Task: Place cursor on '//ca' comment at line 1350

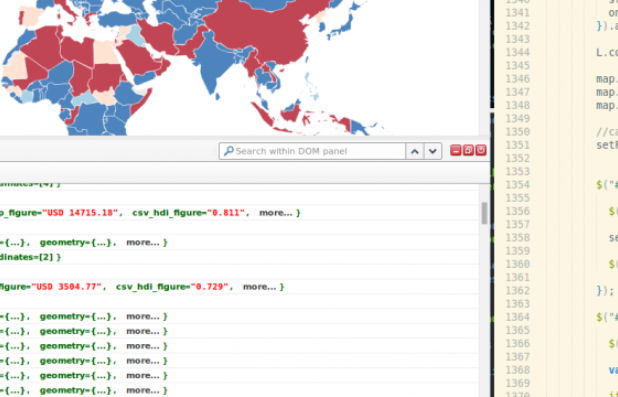Action: tap(607, 132)
